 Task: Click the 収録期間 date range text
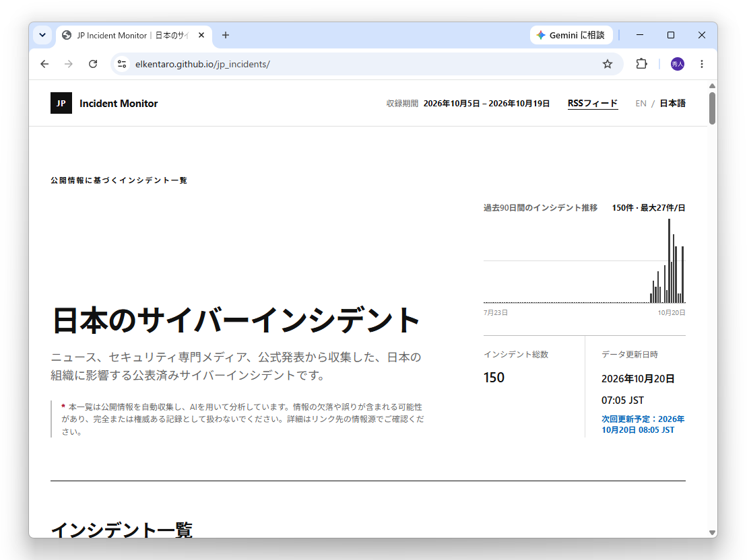[x=486, y=104]
